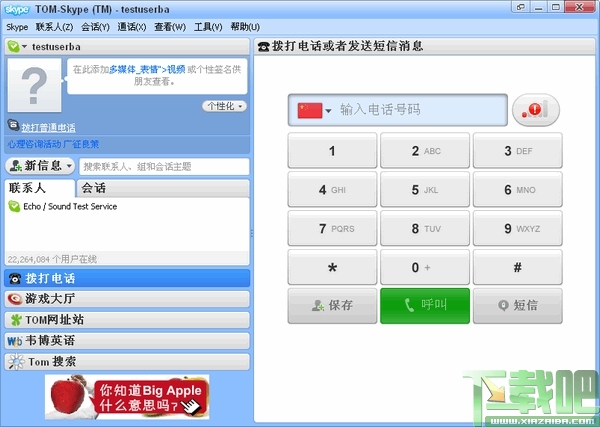
Task: Close the TOM-Skype window
Action: 580,7
